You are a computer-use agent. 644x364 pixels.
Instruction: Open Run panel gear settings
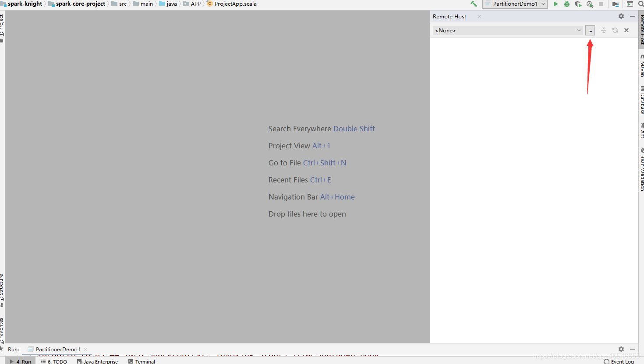(621, 349)
